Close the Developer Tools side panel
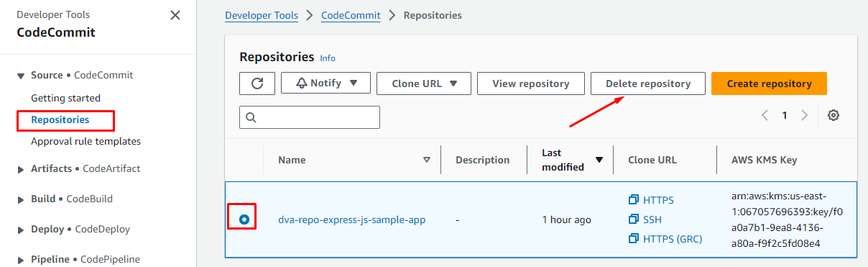 click(175, 15)
